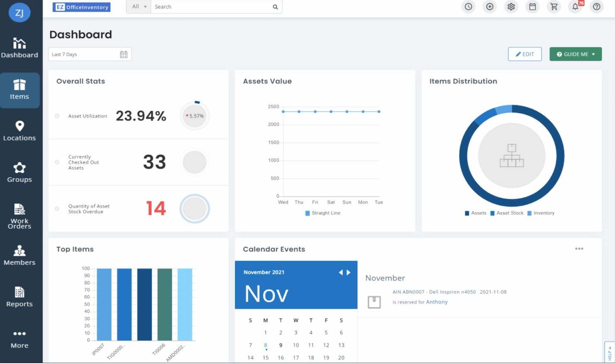Click the EDIT button on the dashboard
Viewport: 615px width, 364px height.
pos(524,54)
